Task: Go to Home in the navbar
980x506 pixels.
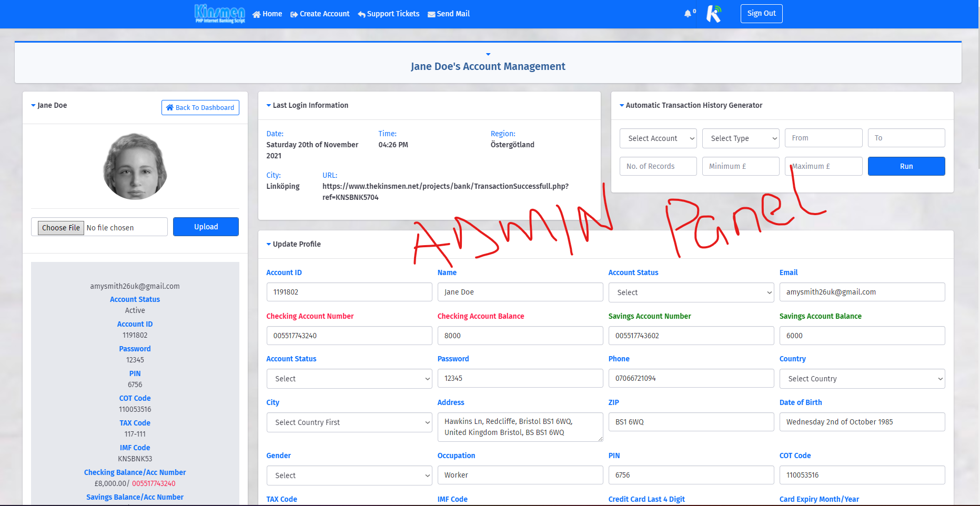Action: click(267, 14)
